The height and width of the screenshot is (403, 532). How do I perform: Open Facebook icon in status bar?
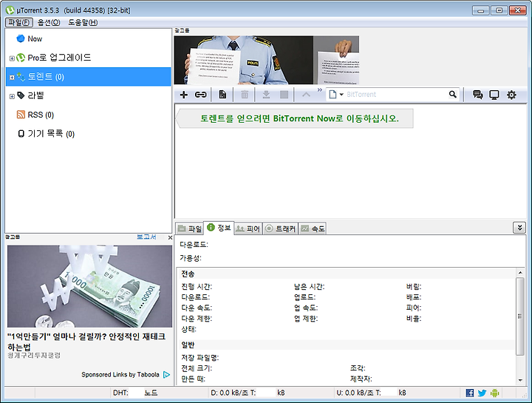pos(470,393)
